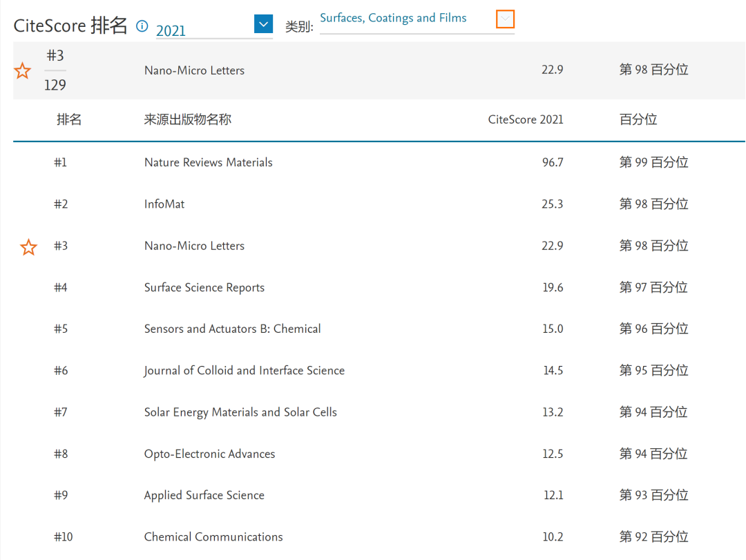This screenshot has width=746, height=560.
Task: Open Nano-Micro Letters in rank list
Action: tap(194, 246)
